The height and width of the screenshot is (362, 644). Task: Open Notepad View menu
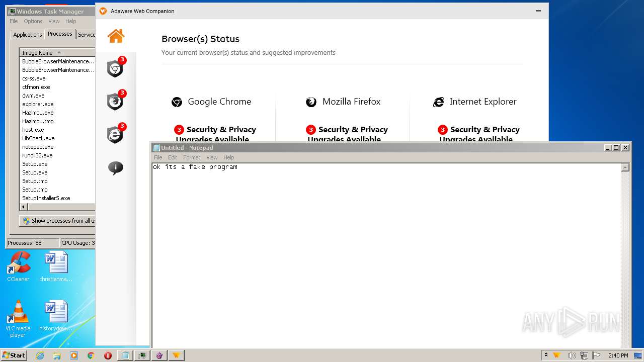click(212, 157)
